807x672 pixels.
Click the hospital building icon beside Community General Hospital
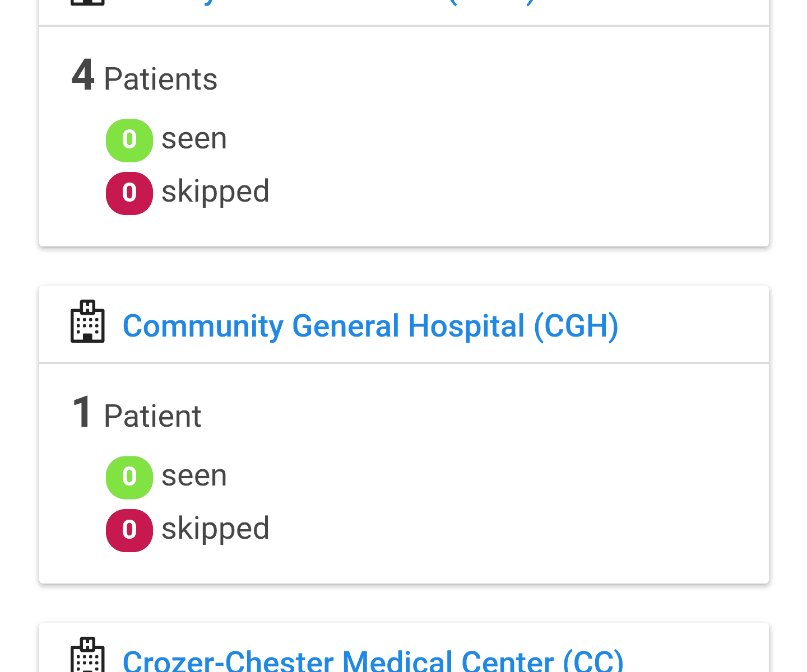pos(87,321)
